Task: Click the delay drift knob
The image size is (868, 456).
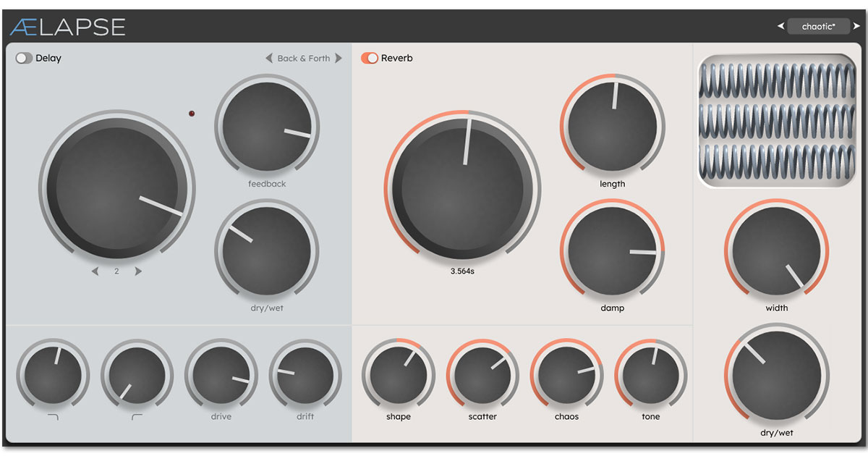Action: [305, 375]
